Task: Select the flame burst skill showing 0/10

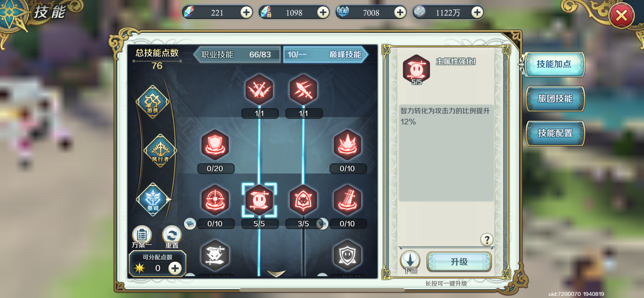Action: [x=347, y=145]
